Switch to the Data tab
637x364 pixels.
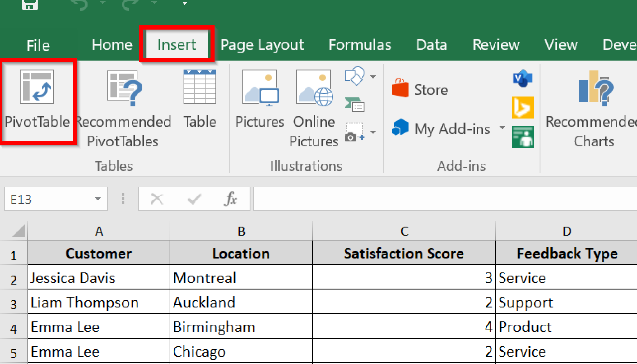431,44
